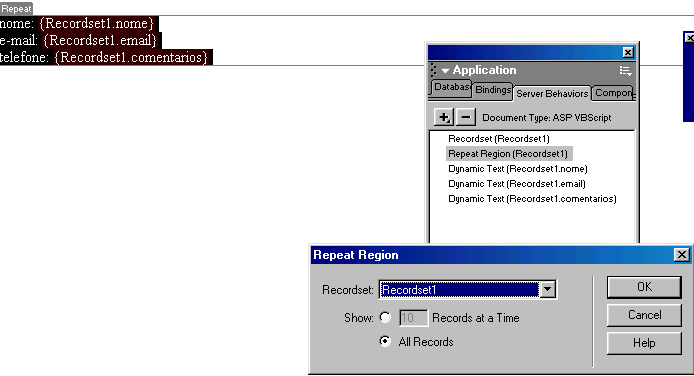Select Repeat Region (Recordset1) list entry
Screen dimensions: 694x376
tap(509, 154)
